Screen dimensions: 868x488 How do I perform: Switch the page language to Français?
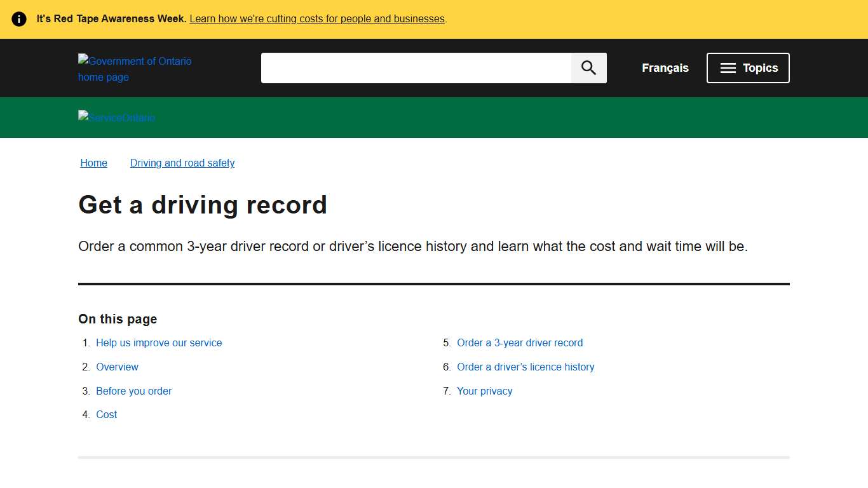[x=665, y=67]
